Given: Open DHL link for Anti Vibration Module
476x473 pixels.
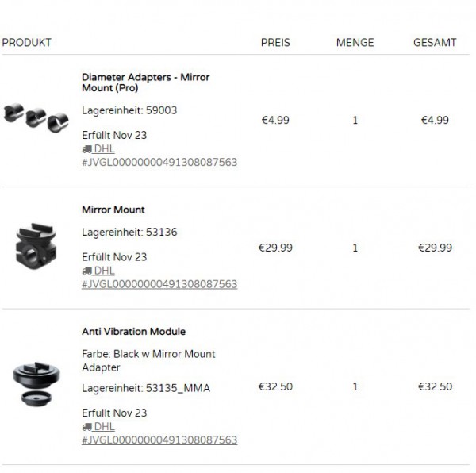Looking at the screenshot, I should pos(104,427).
